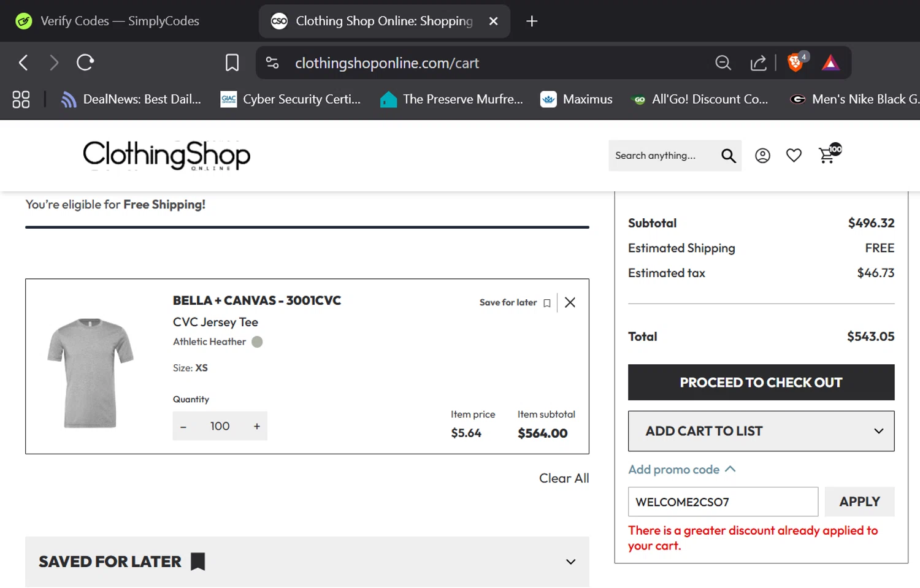Open the shopping cart icon

tap(830, 153)
